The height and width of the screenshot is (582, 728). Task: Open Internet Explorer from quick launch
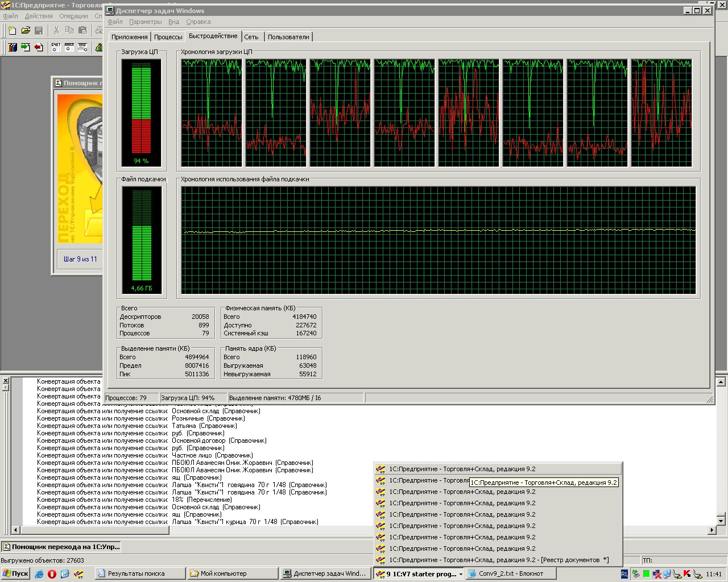39,574
